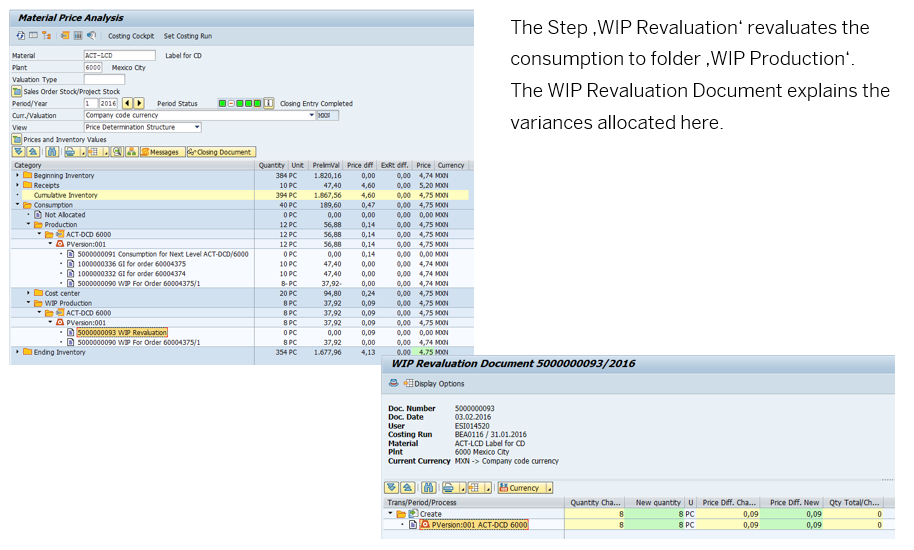Click the Messages button
914x550 pixels.
(x=163, y=152)
